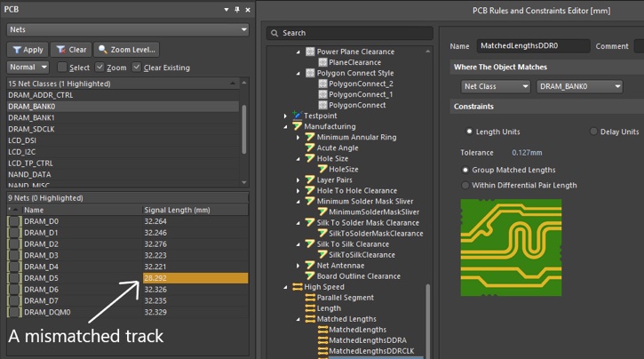Click the Apply filter button
644x359 pixels.
click(27, 50)
